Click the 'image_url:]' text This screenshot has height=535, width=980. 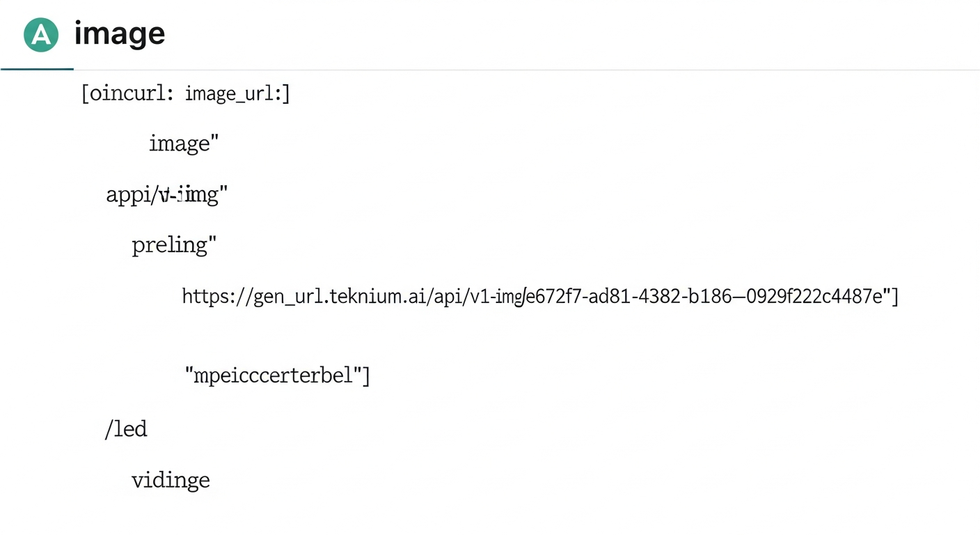pyautogui.click(x=237, y=93)
